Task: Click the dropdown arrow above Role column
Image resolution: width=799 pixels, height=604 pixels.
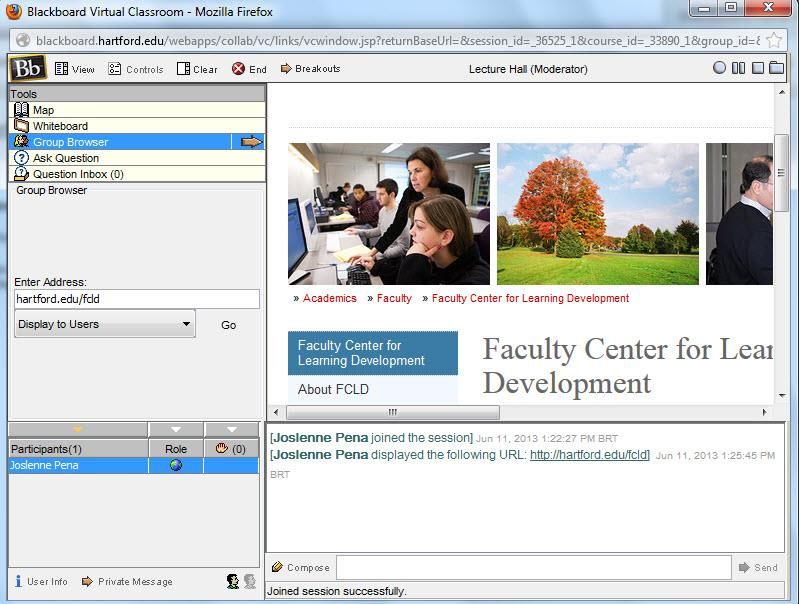Action: 176,429
